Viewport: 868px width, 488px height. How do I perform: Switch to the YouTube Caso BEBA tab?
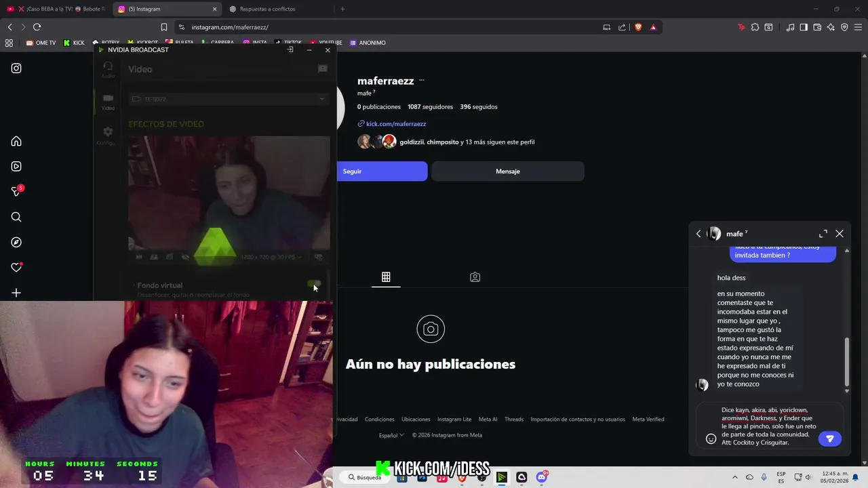click(x=56, y=9)
